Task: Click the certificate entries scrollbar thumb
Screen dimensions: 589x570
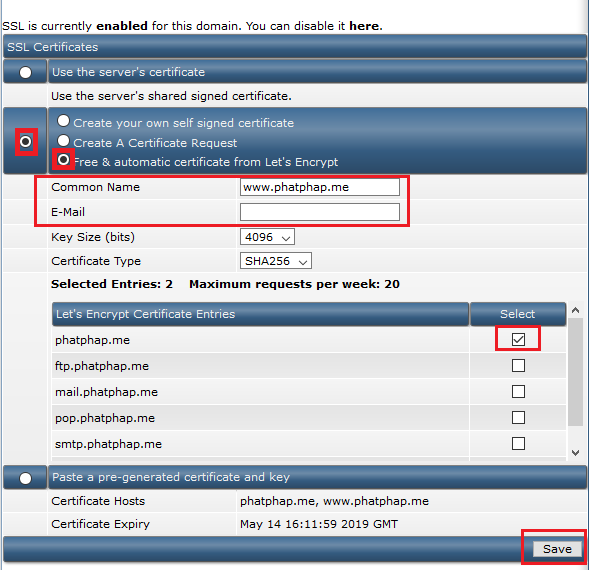Action: (575, 372)
